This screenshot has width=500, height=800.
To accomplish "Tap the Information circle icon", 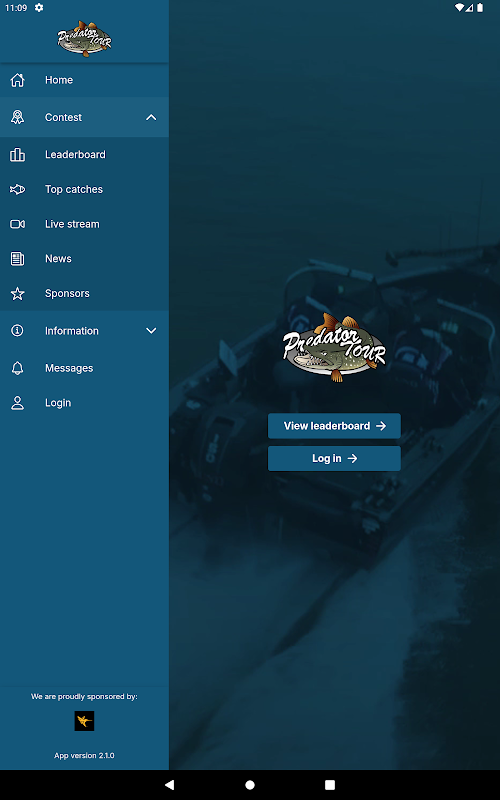I will (17, 331).
